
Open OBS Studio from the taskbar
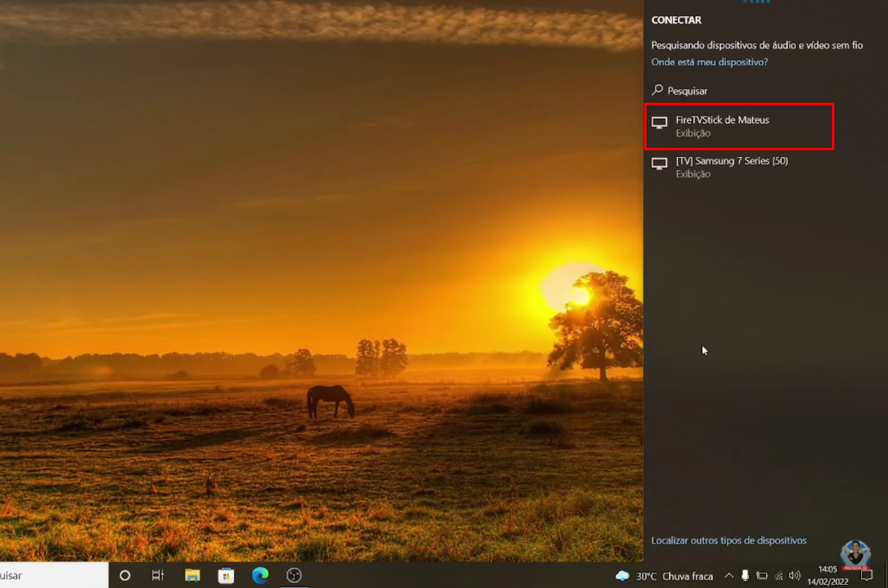294,576
